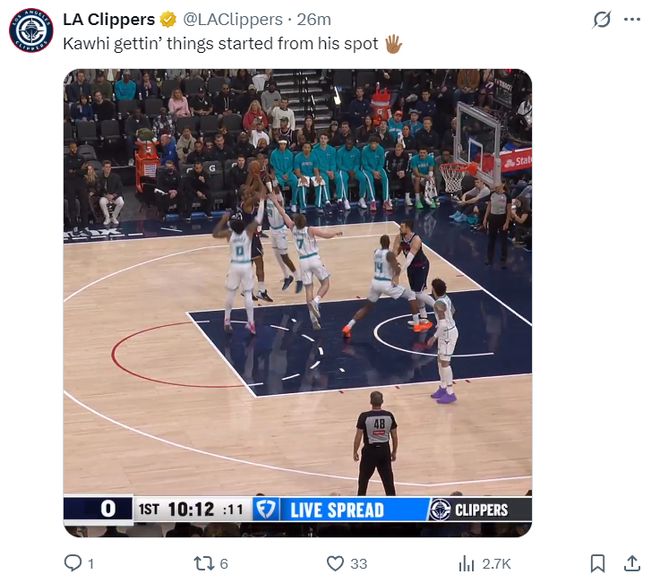Click the gold verified badge
The image size is (660, 583).
168,19
